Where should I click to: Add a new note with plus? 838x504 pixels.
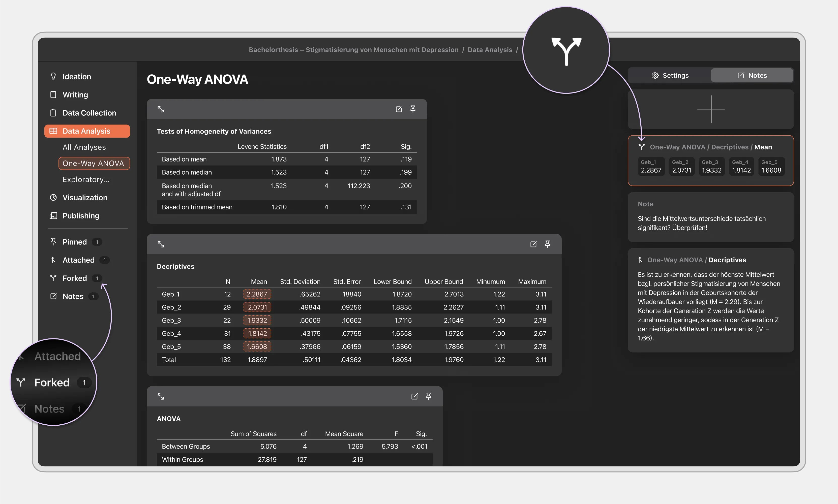tap(711, 109)
